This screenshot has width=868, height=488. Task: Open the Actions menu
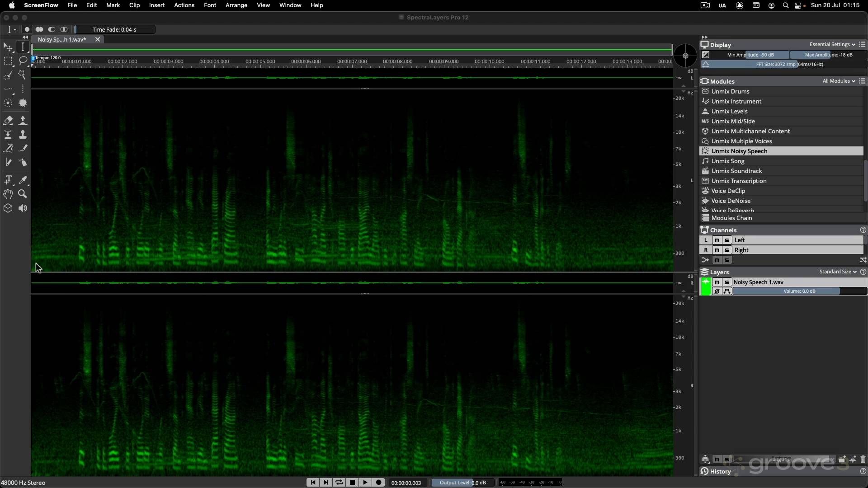pyautogui.click(x=184, y=5)
